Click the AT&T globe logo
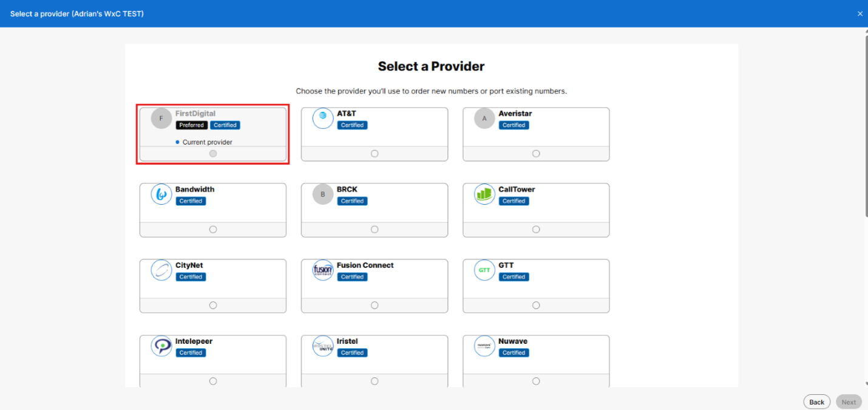 pos(323,118)
